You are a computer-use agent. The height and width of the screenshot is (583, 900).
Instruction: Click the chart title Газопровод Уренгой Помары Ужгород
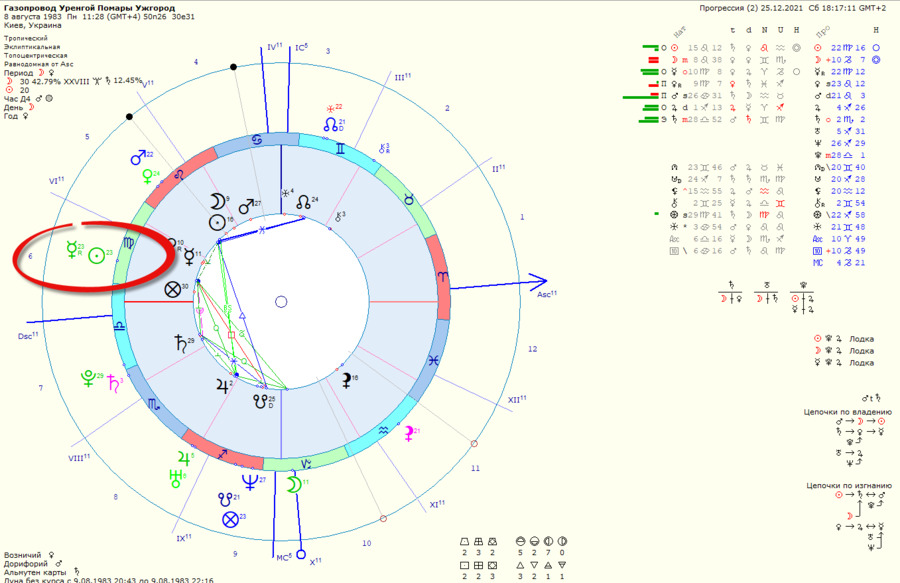coord(76,8)
